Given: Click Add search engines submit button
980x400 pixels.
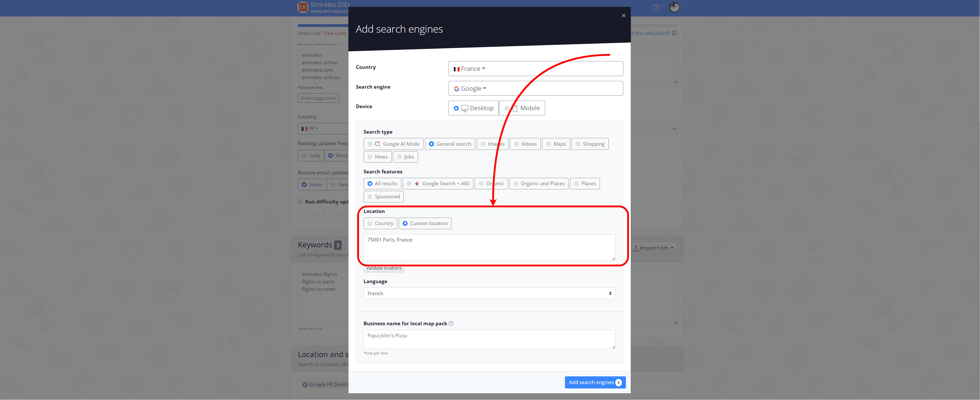Looking at the screenshot, I should click(595, 383).
